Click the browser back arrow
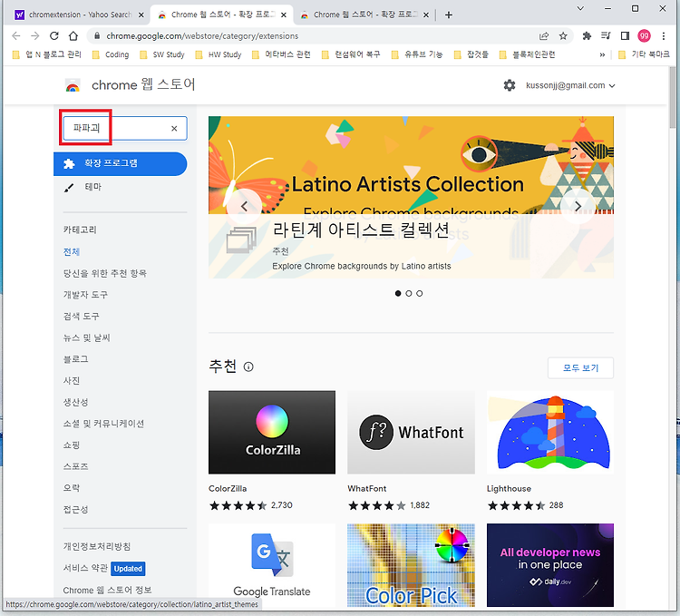 [16, 36]
